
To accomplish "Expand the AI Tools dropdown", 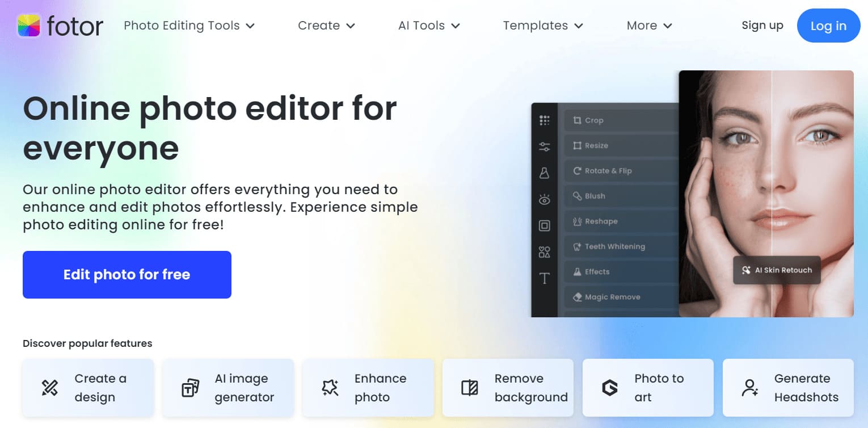I will coord(428,26).
